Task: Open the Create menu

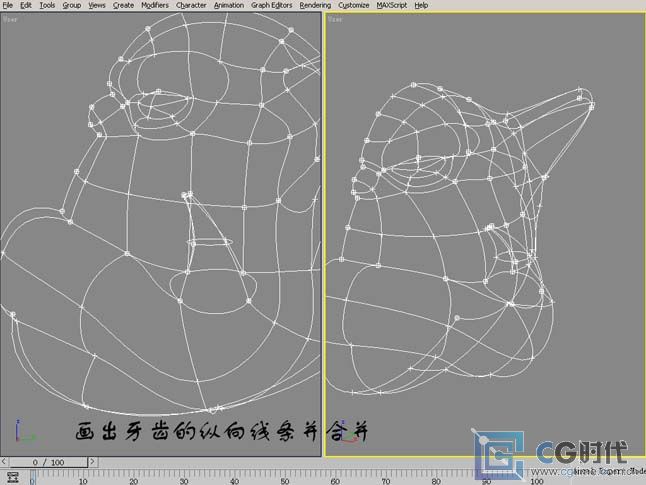Action: pyautogui.click(x=123, y=5)
